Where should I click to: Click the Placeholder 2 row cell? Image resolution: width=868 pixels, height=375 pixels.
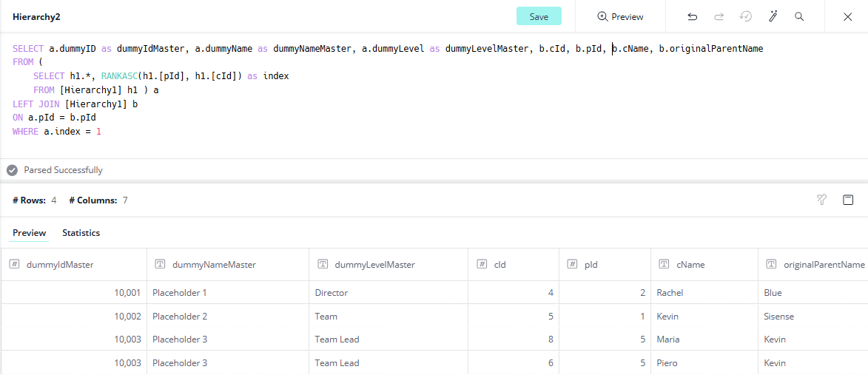tap(179, 317)
